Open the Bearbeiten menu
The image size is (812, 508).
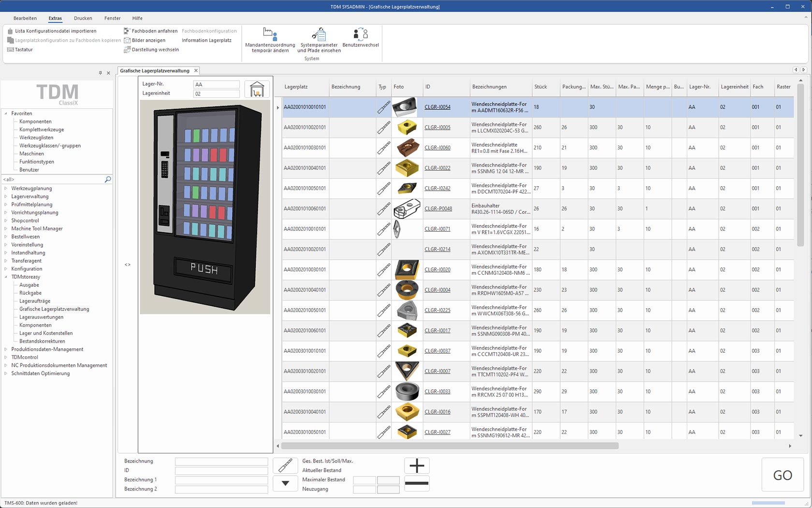pyautogui.click(x=25, y=18)
